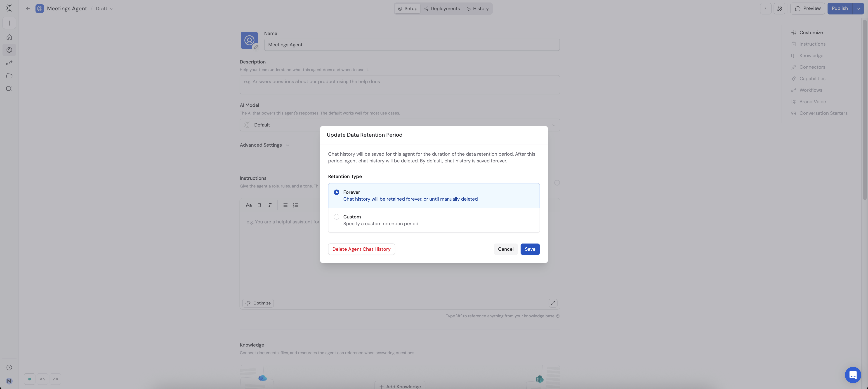Open the AI Model Default dropdown
Image resolution: width=868 pixels, height=389 pixels.
tap(400, 125)
